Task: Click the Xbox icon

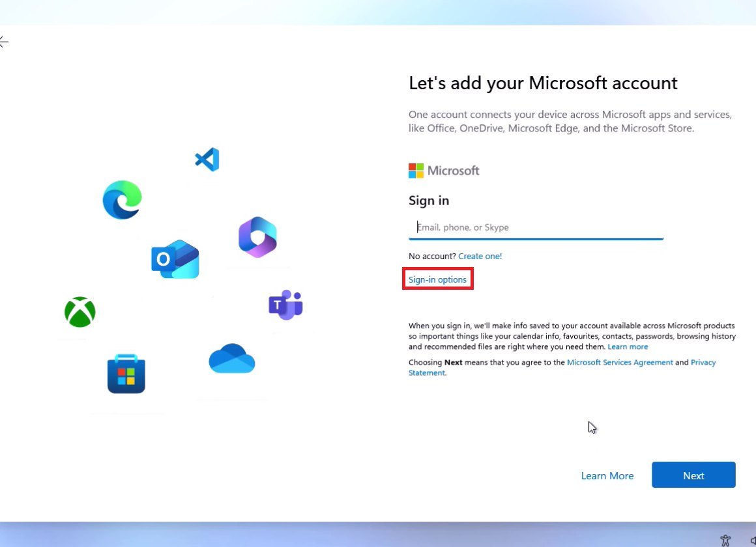Action: [x=80, y=312]
